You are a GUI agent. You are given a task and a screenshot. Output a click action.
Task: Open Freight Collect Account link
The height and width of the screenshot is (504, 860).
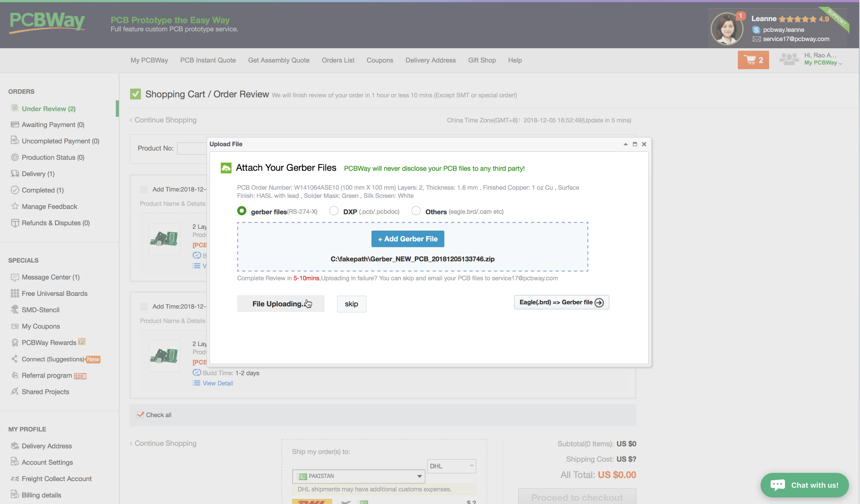pos(57,479)
